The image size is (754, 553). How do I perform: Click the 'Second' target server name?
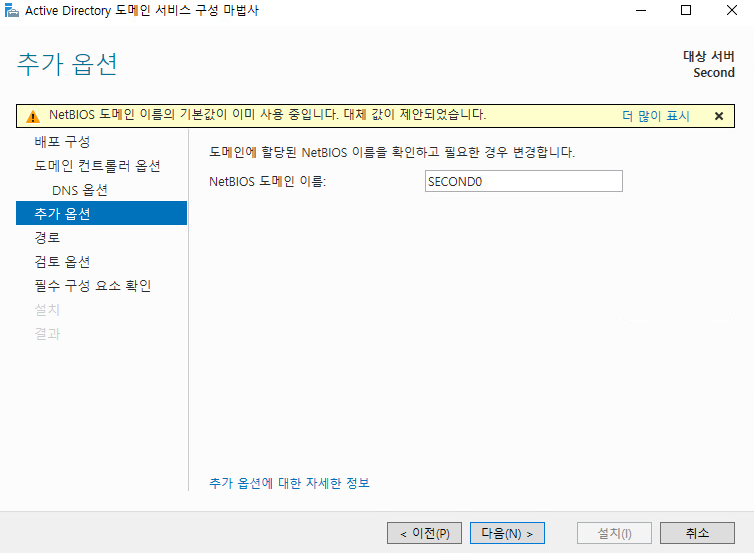[714, 73]
